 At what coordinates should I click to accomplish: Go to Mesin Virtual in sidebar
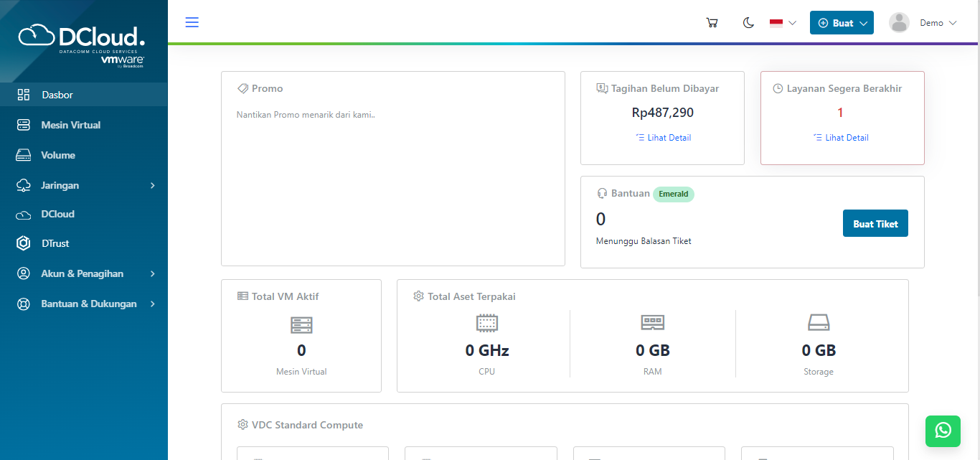click(70, 125)
